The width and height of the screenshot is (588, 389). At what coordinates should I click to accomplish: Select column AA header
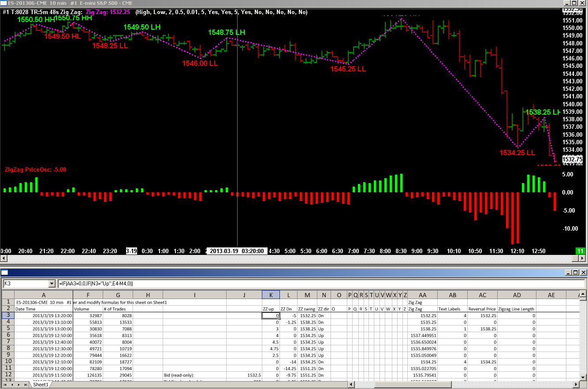click(423, 295)
